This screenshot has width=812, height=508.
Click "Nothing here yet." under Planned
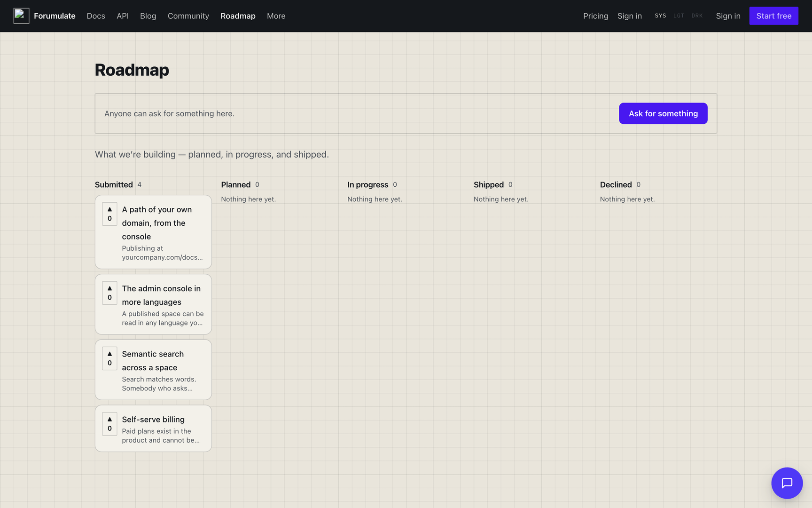(249, 199)
